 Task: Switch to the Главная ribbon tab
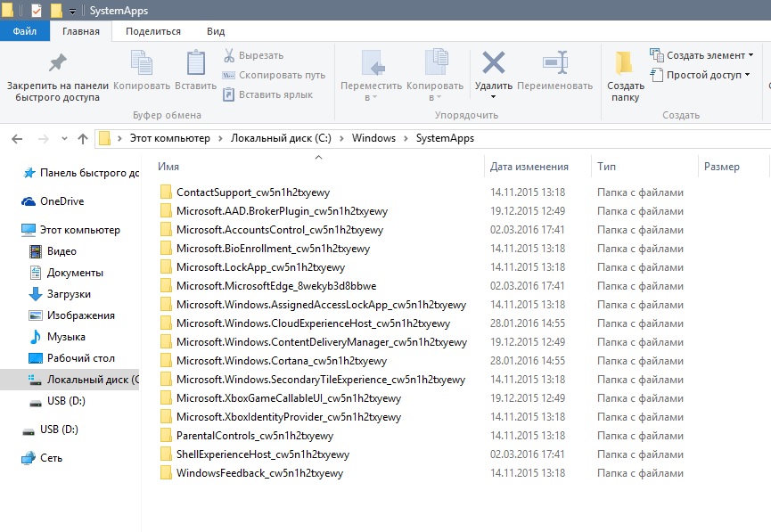tap(80, 31)
